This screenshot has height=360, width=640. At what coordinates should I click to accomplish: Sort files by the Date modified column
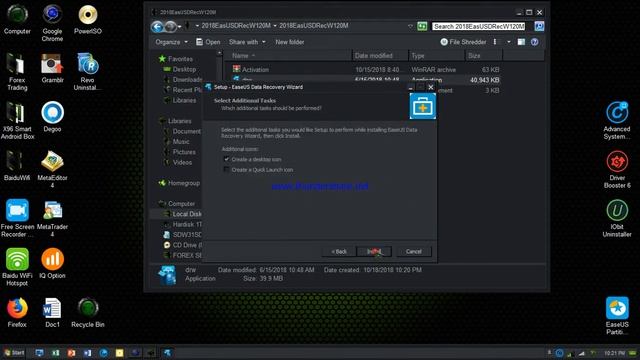[380, 56]
